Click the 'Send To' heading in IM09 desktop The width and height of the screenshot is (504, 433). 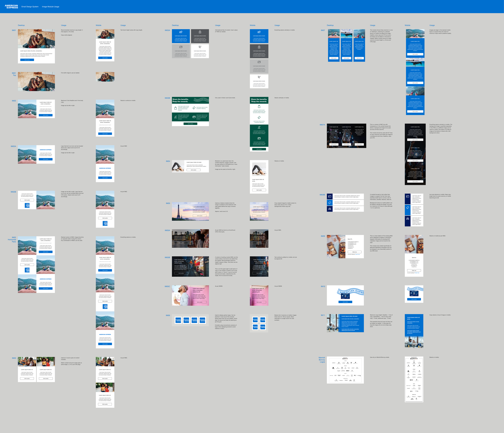[350, 239]
